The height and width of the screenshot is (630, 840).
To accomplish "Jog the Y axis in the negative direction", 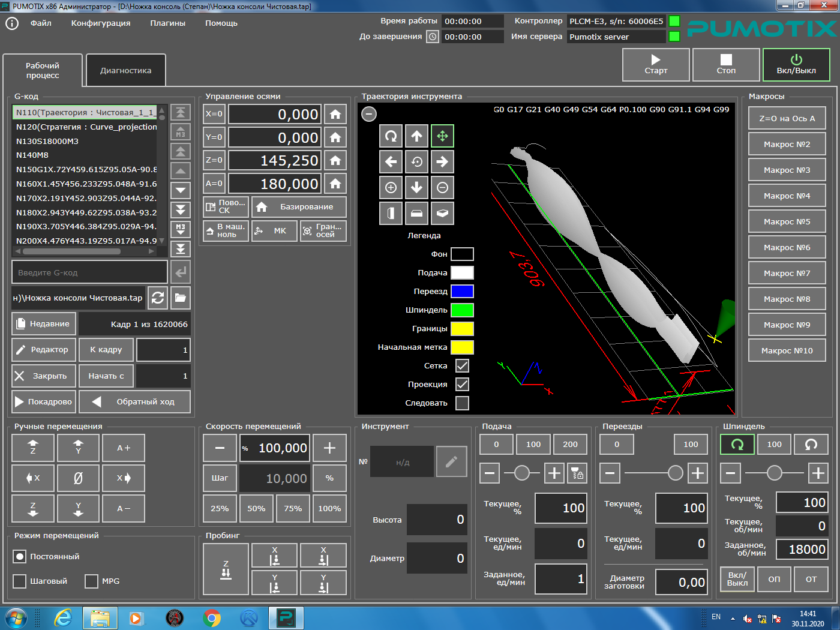I will tap(78, 509).
